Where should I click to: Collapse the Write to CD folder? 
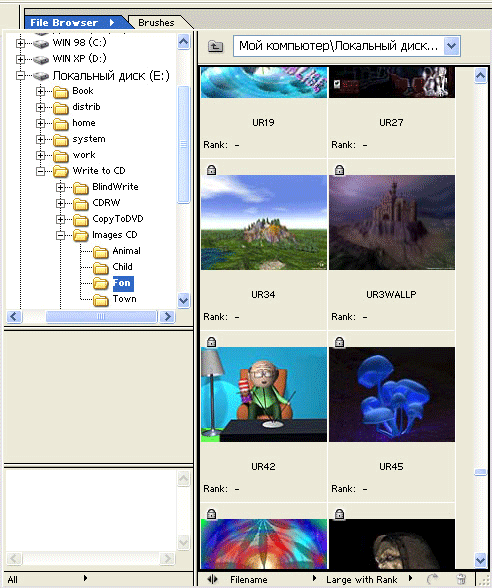(x=40, y=171)
